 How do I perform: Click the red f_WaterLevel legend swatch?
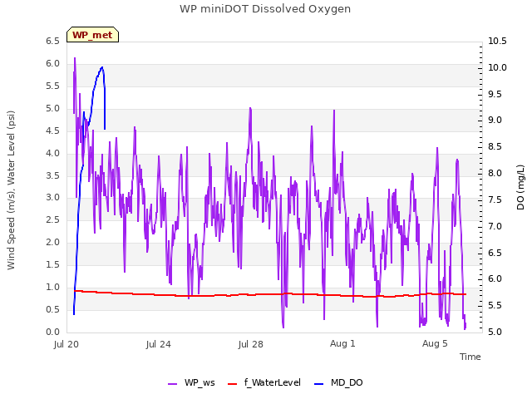point(232,384)
